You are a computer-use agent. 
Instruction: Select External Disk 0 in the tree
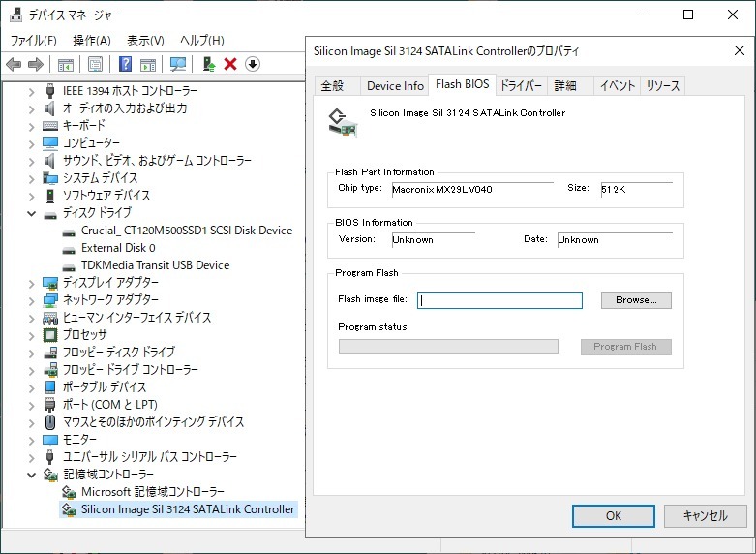(118, 248)
